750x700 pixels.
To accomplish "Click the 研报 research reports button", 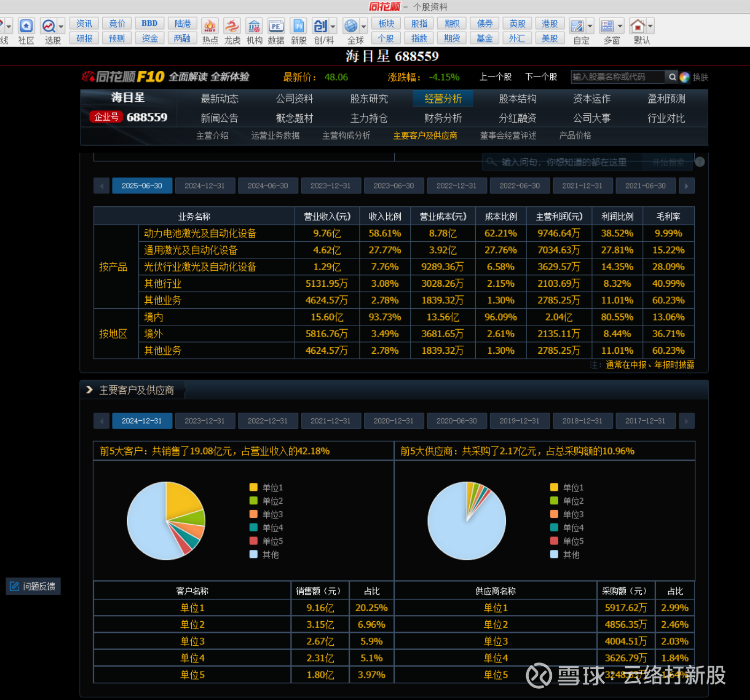I will click(x=84, y=39).
